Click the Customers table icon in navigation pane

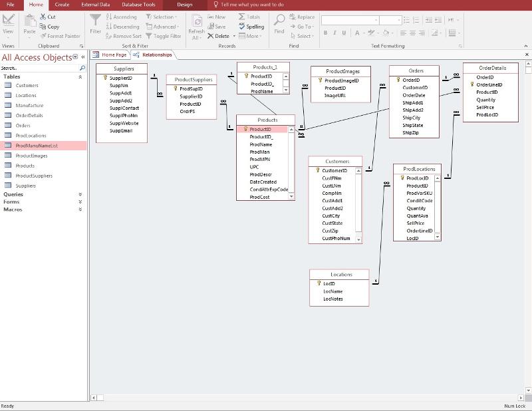[8, 85]
